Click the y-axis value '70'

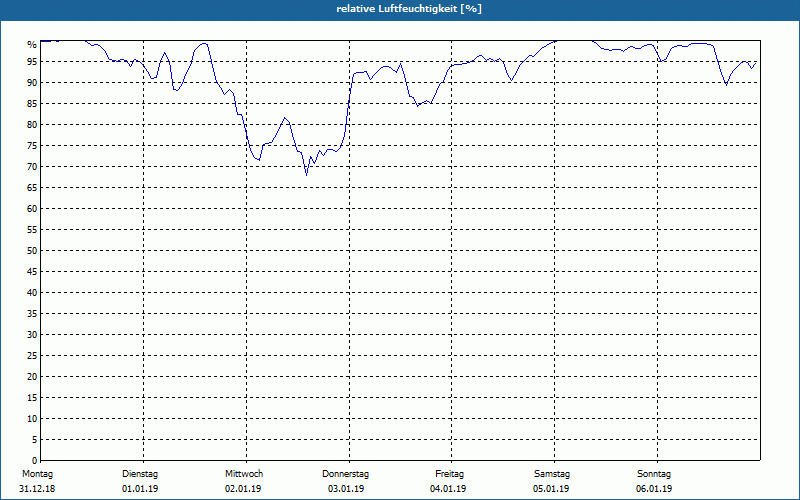tap(32, 167)
